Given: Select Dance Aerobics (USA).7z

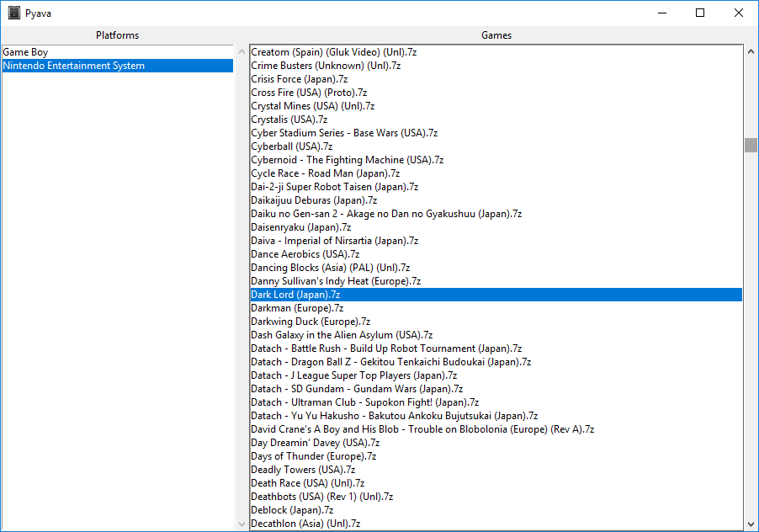Looking at the screenshot, I should point(496,254).
